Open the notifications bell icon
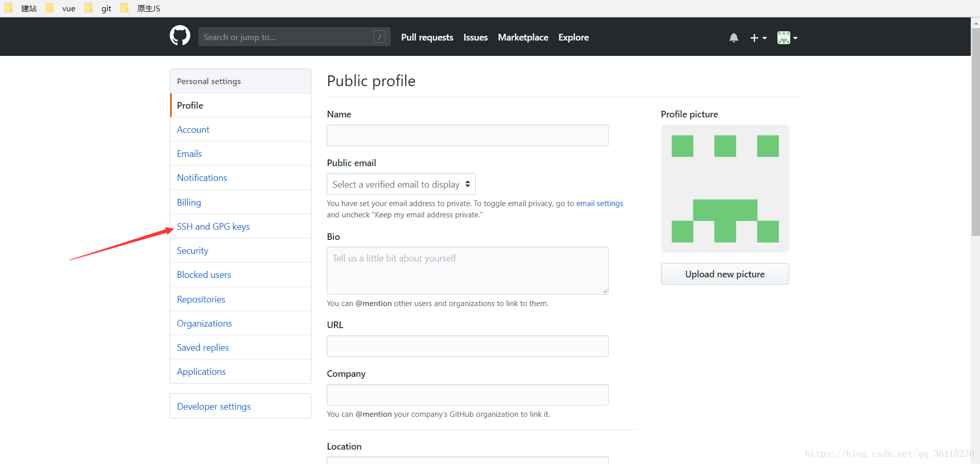Image resolution: width=980 pixels, height=464 pixels. (x=734, y=37)
